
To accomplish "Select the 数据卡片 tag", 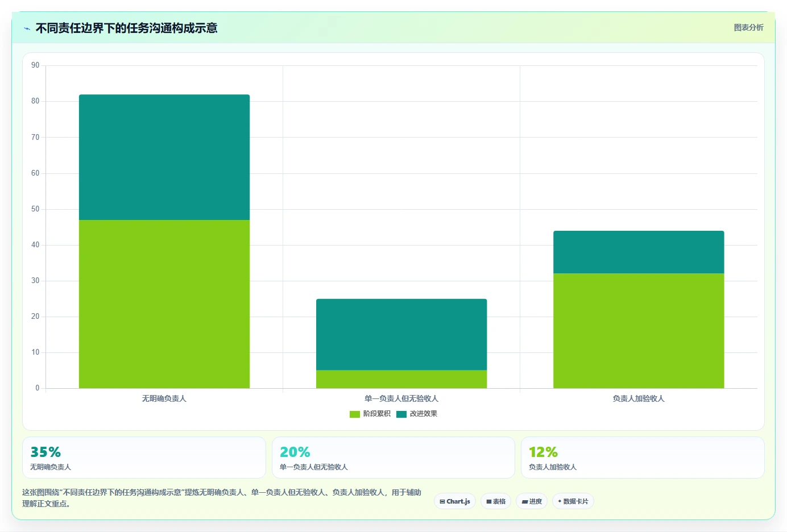I will (x=573, y=501).
